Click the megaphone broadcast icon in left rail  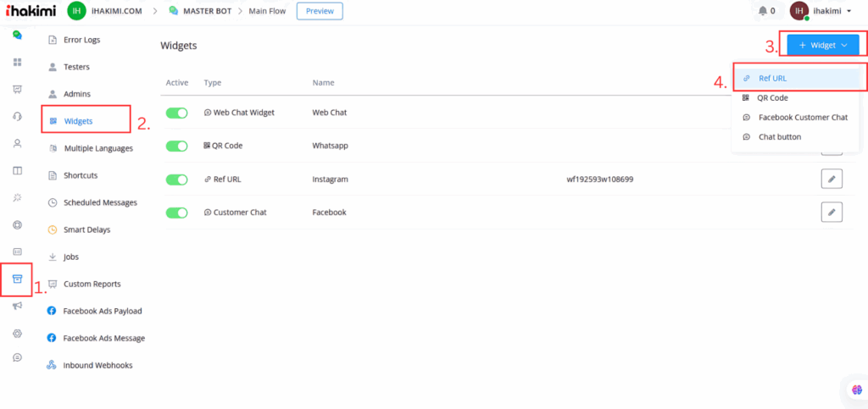(x=17, y=306)
